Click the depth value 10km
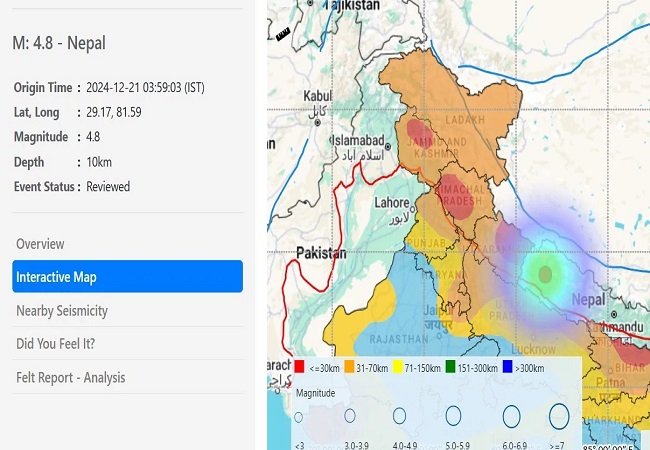 pyautogui.click(x=99, y=162)
